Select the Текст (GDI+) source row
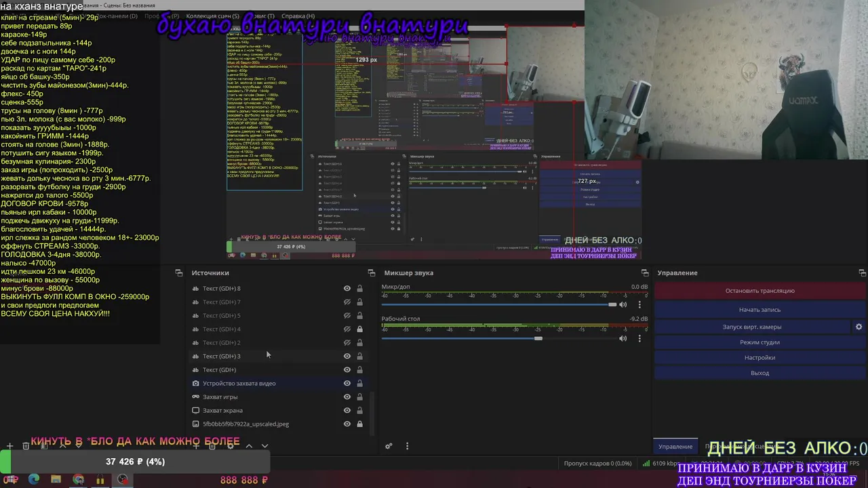Screen dimensions: 868x488 [279, 369]
